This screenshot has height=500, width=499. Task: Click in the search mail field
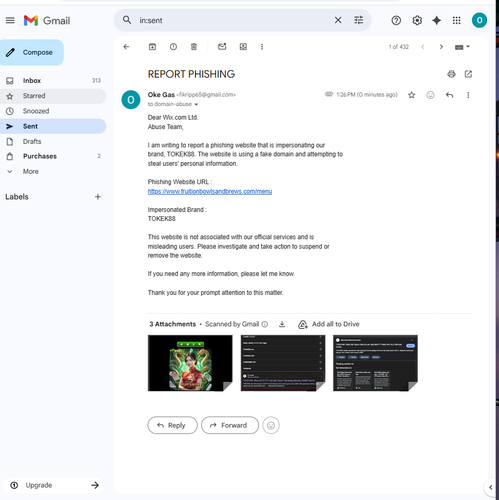point(233,20)
